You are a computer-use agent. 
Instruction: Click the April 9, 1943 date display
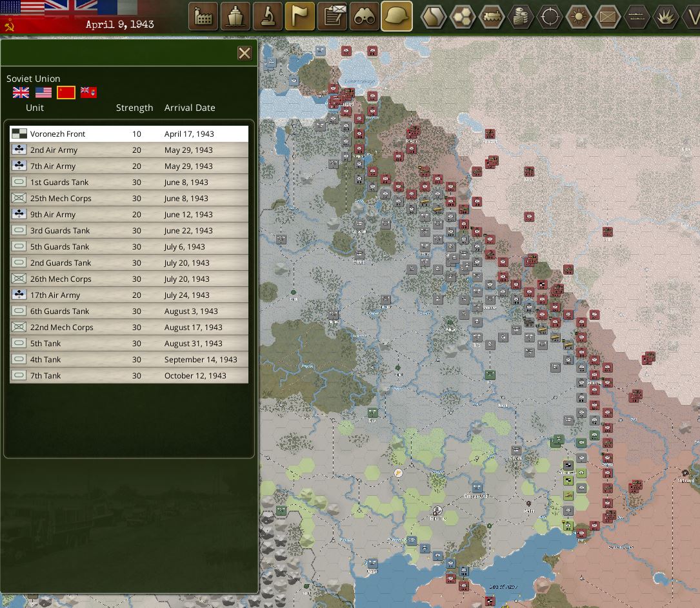coord(119,24)
